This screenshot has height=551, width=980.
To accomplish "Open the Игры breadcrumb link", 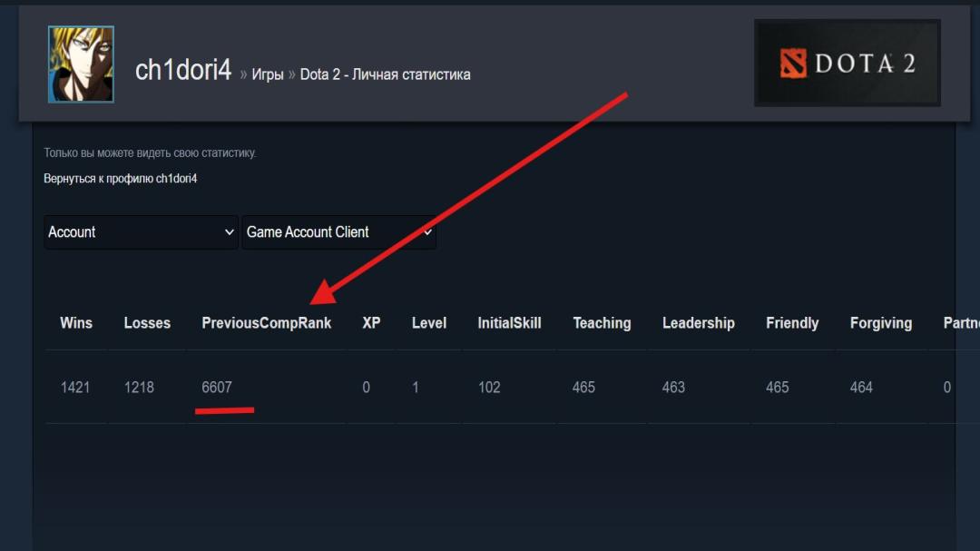I will click(268, 74).
